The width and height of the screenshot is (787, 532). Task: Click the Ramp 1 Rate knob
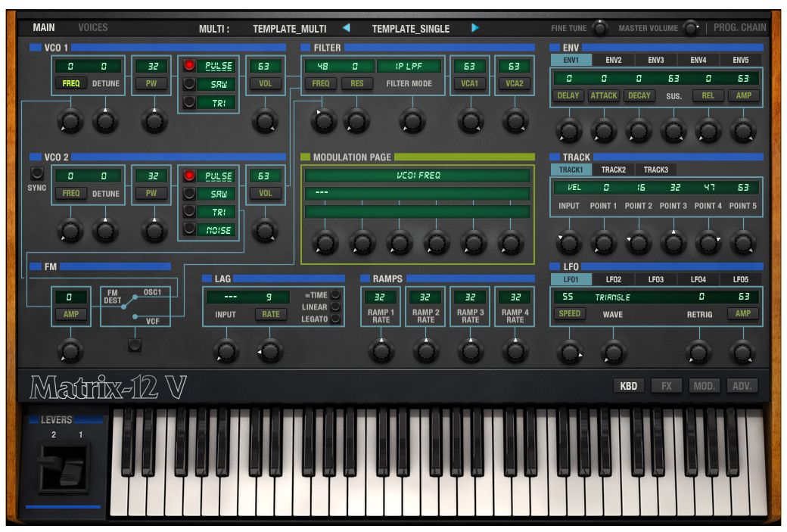(x=381, y=351)
